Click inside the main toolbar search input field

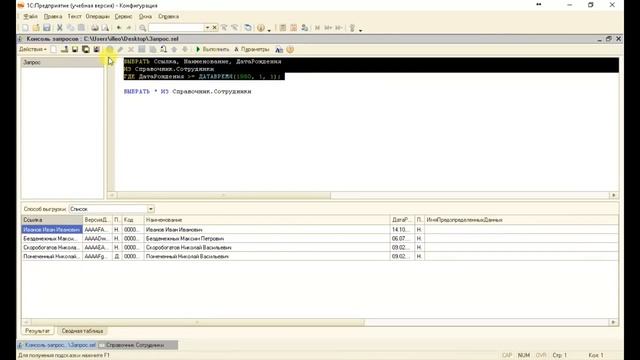(176, 28)
